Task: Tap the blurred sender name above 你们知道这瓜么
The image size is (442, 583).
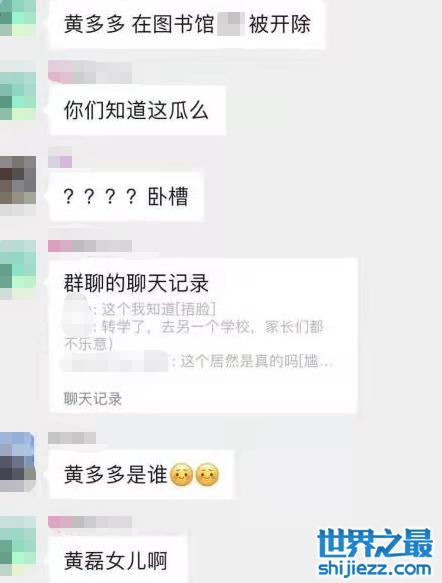Action: click(x=90, y=72)
